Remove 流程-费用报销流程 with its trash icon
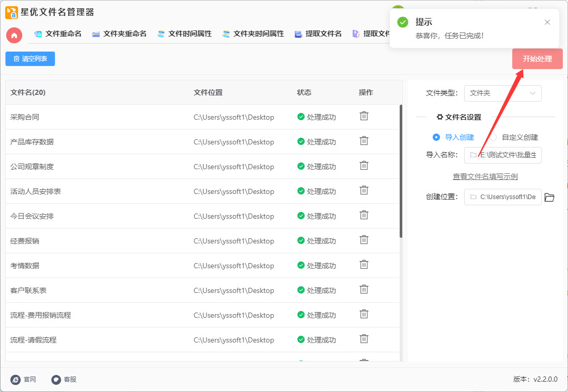 (x=364, y=314)
